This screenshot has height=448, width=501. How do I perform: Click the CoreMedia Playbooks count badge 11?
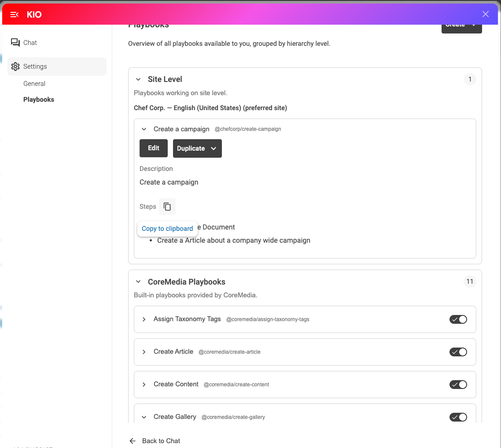pos(470,281)
